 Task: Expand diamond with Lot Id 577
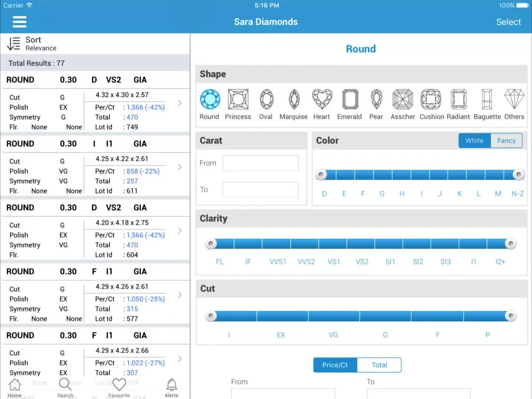tap(180, 295)
